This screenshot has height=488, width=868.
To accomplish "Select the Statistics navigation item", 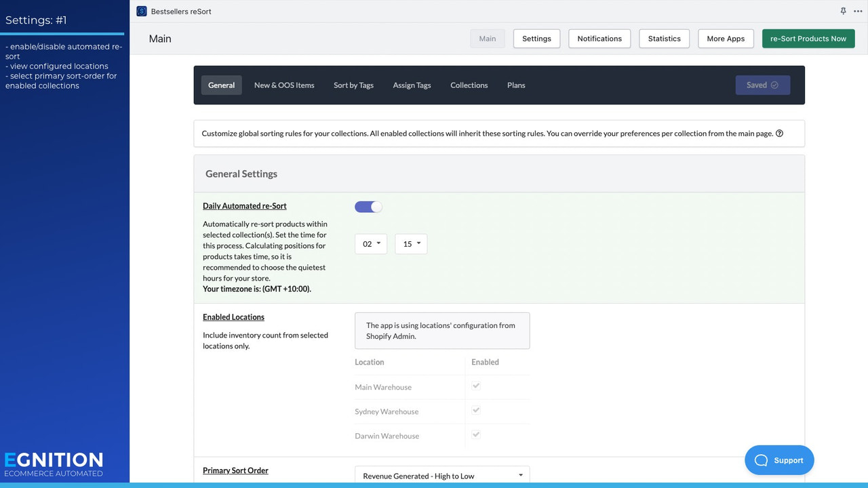I will (x=663, y=39).
